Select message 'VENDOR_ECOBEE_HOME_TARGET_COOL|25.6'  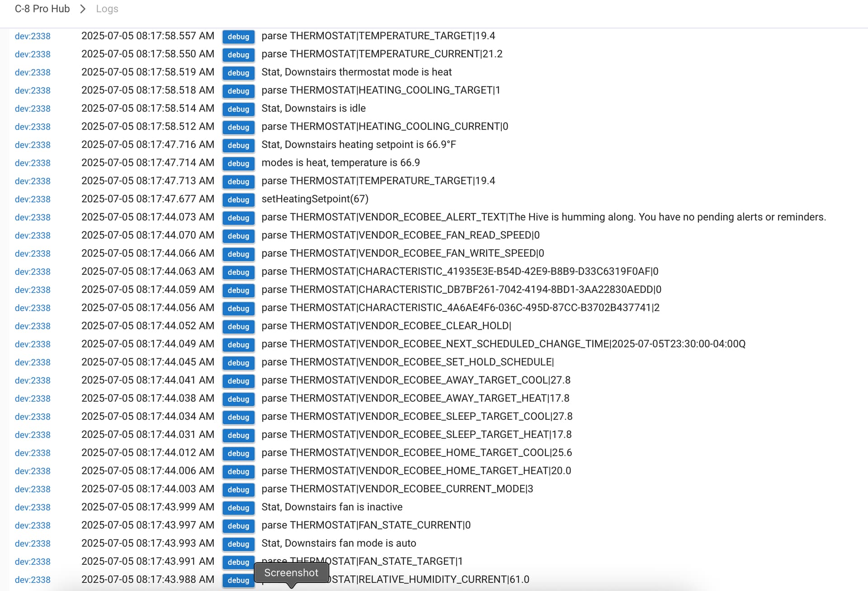pos(417,453)
